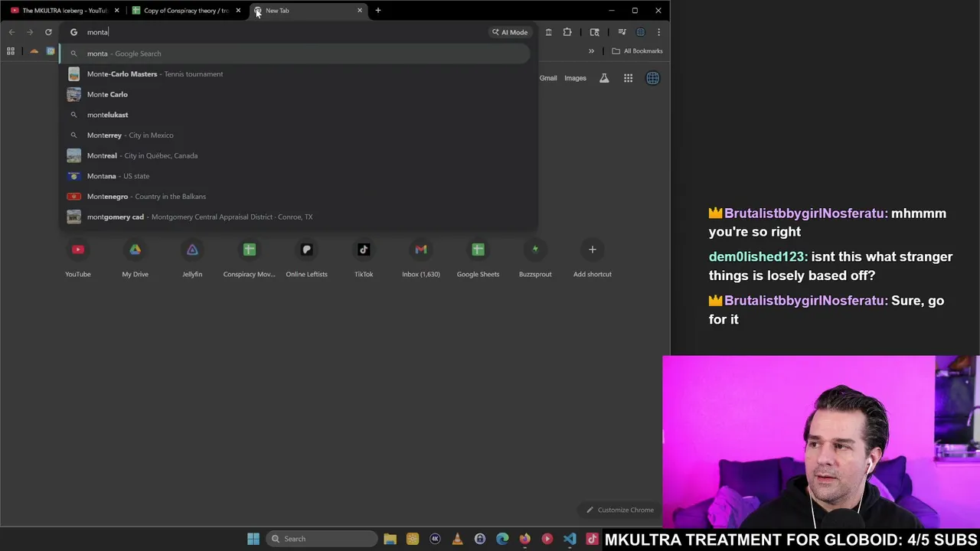Open Firefox from the taskbar
980x551 pixels.
point(524,539)
